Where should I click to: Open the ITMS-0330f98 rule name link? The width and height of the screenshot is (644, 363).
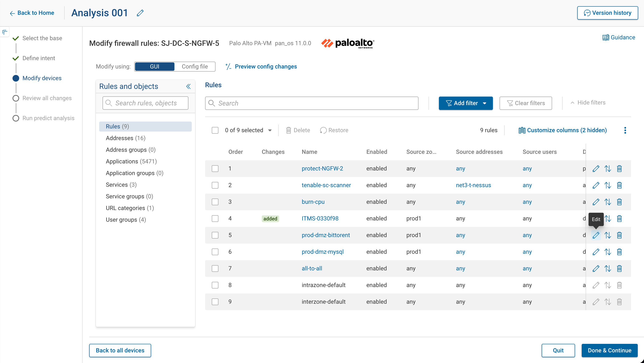click(320, 219)
